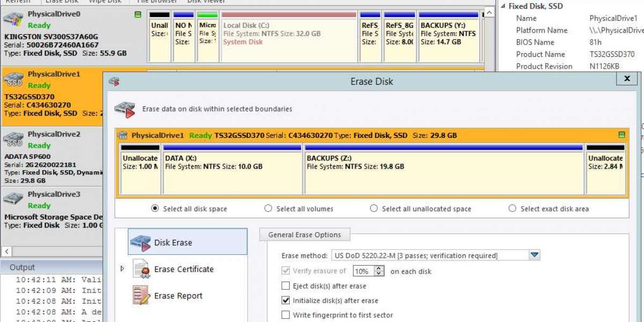Open the Erase method dropdown

[534, 255]
